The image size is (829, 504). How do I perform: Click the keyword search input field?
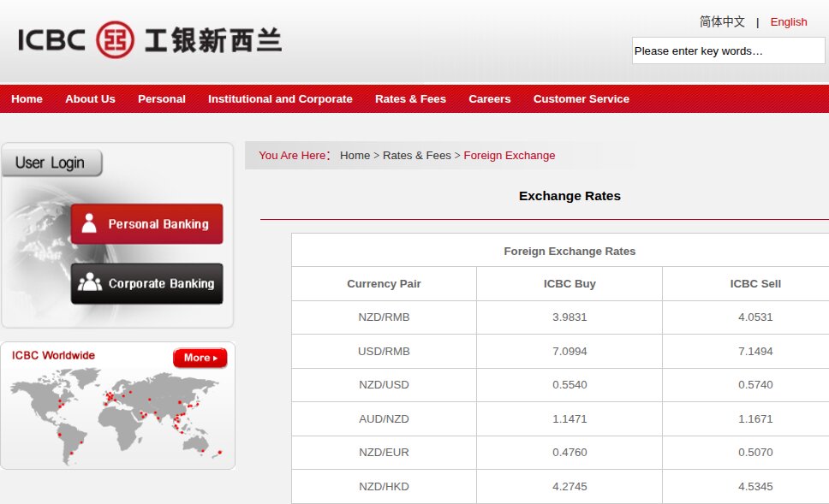click(x=728, y=51)
